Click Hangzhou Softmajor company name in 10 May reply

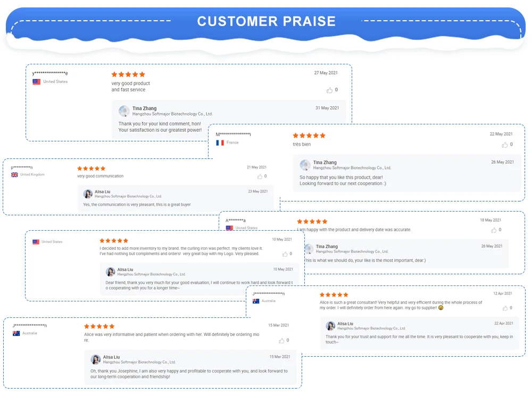[144, 274]
